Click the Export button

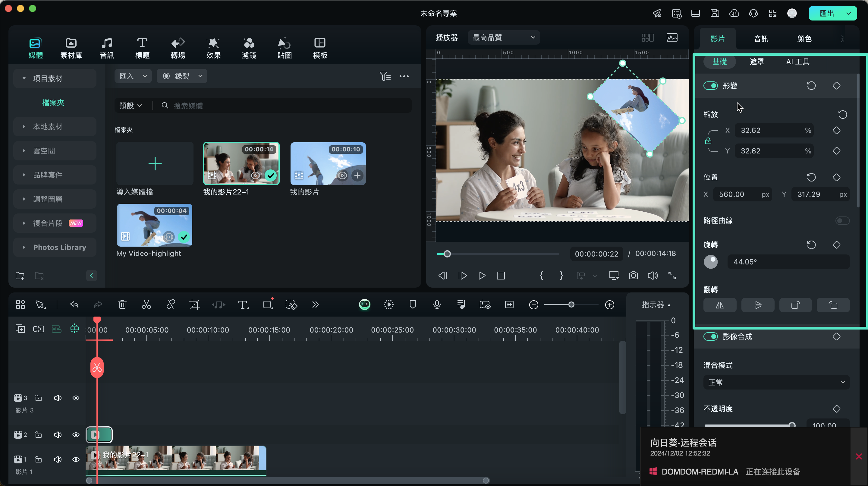tap(826, 14)
